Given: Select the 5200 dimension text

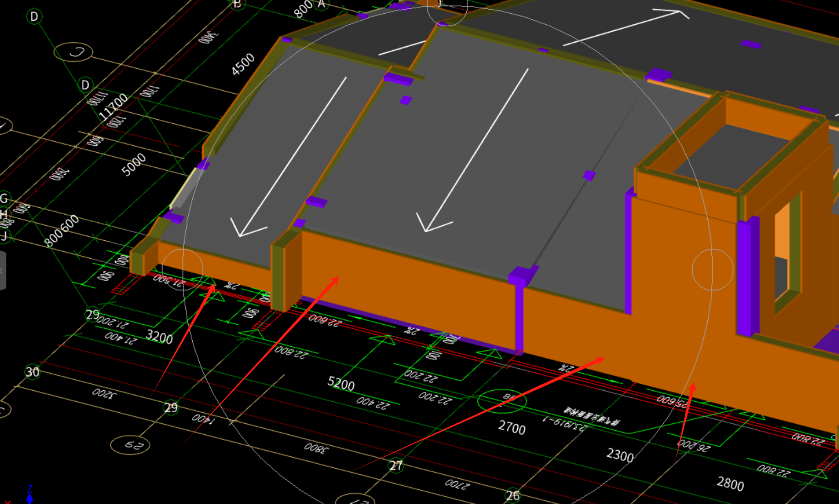Looking at the screenshot, I should click(341, 383).
